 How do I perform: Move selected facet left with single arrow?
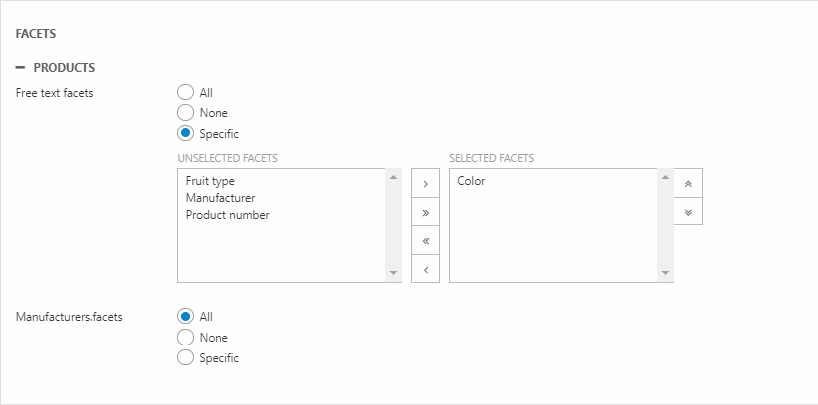pyautogui.click(x=425, y=269)
